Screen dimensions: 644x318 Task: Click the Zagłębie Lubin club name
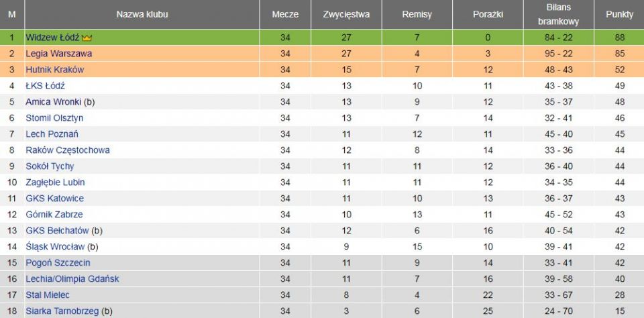pos(55,182)
